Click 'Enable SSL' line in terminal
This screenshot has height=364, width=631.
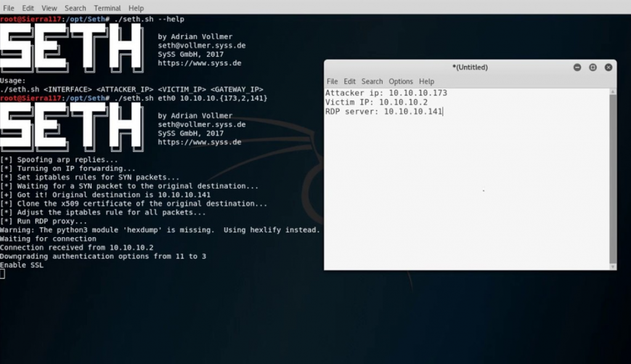click(x=22, y=265)
